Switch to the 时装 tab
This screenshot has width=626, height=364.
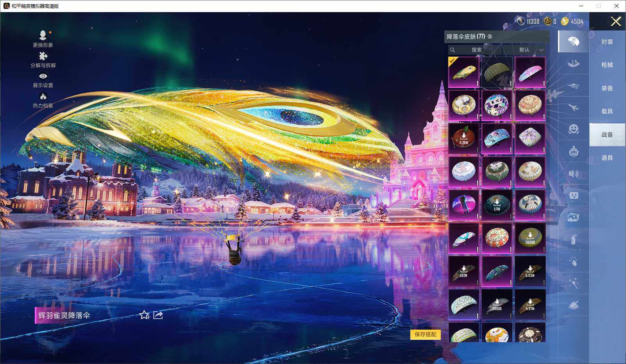[x=607, y=41]
